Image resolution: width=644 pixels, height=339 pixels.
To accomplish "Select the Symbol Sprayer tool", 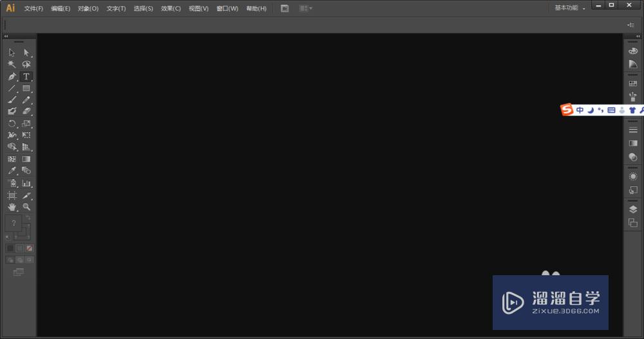I will point(12,183).
